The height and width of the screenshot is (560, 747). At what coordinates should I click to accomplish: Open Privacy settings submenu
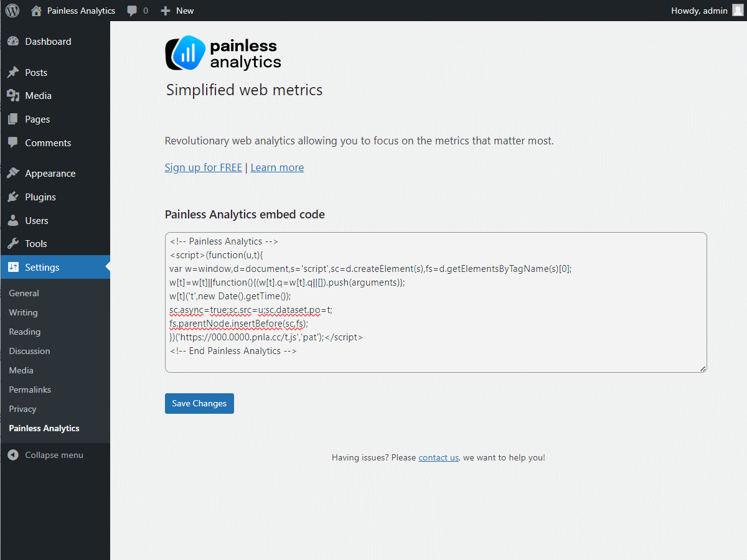click(x=22, y=409)
